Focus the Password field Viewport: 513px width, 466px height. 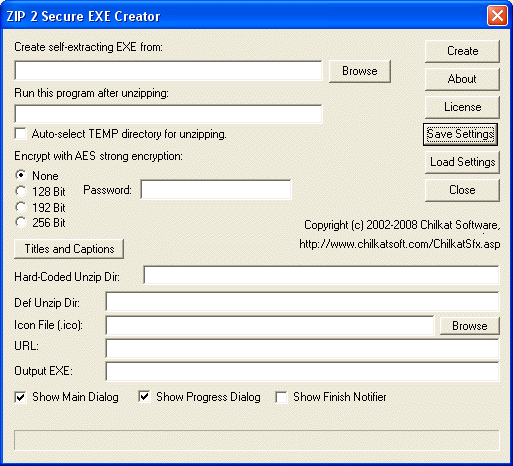pyautogui.click(x=216, y=190)
